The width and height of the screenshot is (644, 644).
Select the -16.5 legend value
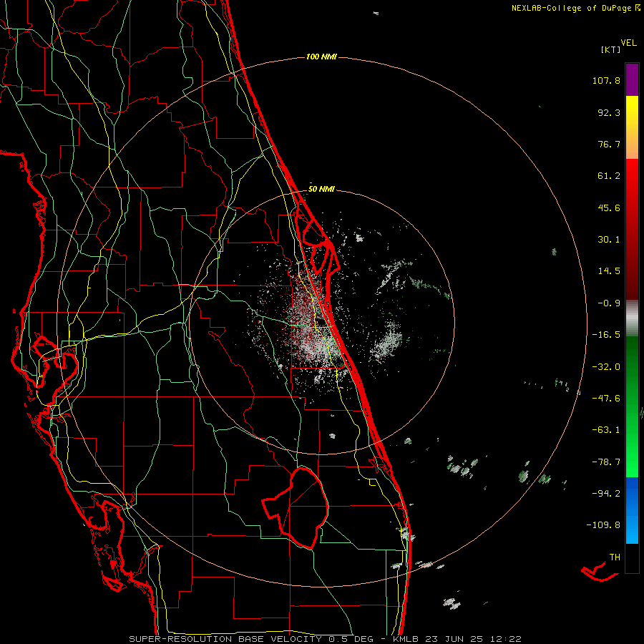point(606,335)
